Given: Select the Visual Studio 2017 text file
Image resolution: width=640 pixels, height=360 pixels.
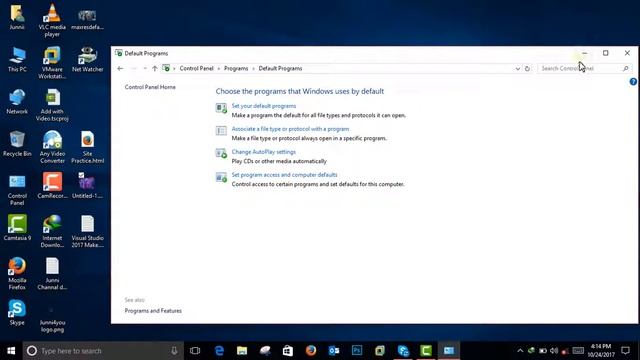Looking at the screenshot, I should (x=87, y=231).
